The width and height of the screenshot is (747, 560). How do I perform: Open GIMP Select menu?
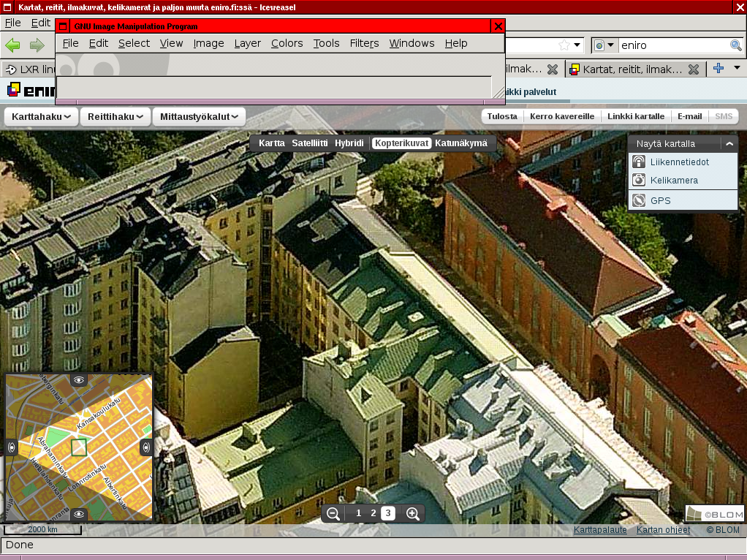pyautogui.click(x=134, y=43)
